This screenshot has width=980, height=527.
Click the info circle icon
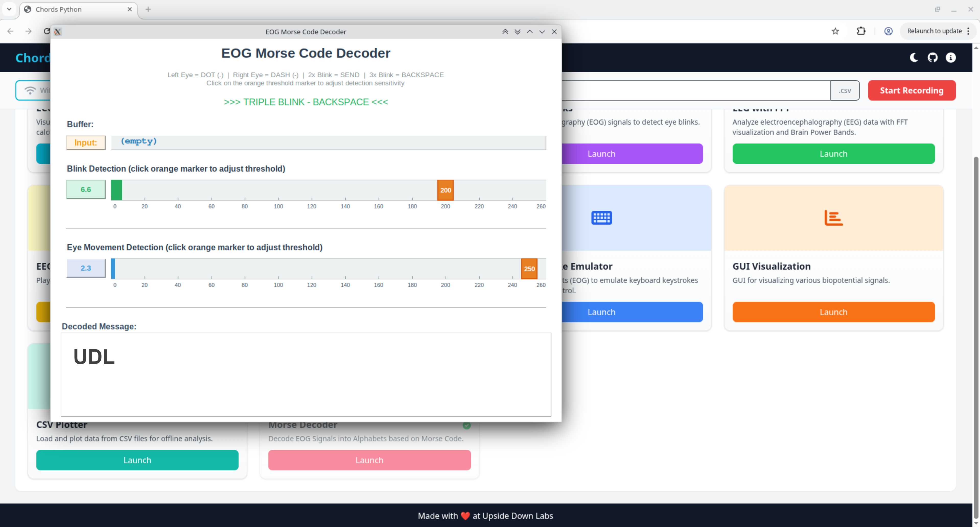click(x=950, y=57)
